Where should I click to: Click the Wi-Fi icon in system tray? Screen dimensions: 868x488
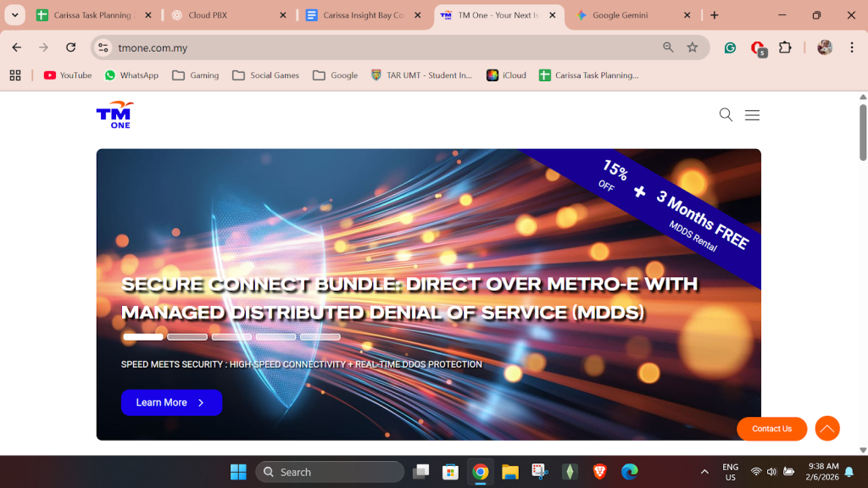755,472
